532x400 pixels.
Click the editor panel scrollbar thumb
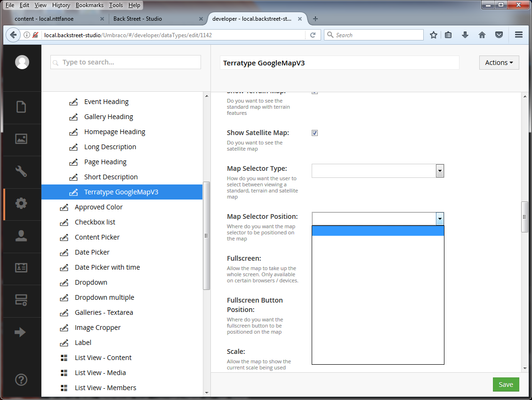click(x=524, y=217)
